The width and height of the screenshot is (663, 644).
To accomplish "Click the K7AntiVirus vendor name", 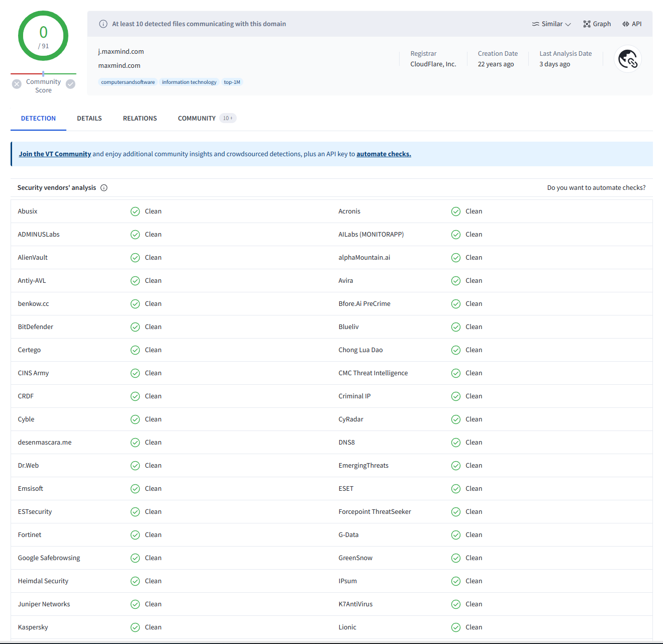I will 355,604.
